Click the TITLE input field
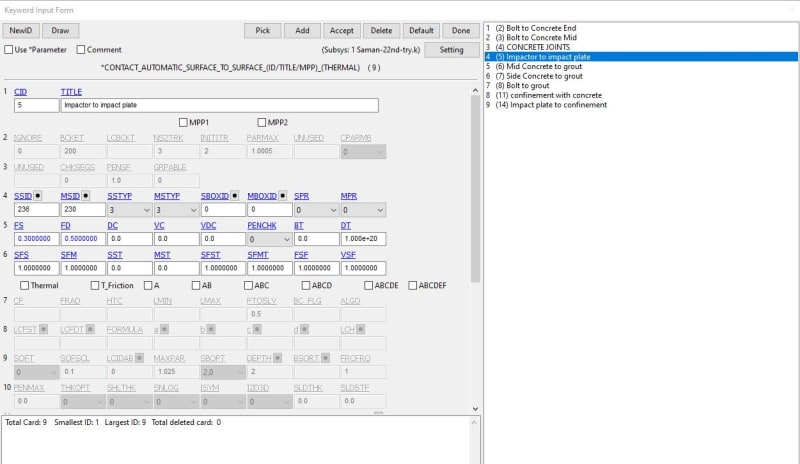800x464 pixels. click(x=219, y=105)
